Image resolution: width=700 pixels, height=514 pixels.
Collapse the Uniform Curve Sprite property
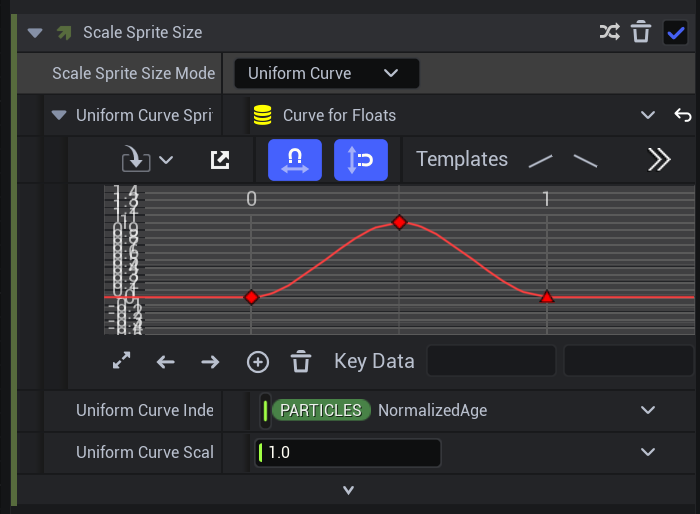pyautogui.click(x=58, y=115)
